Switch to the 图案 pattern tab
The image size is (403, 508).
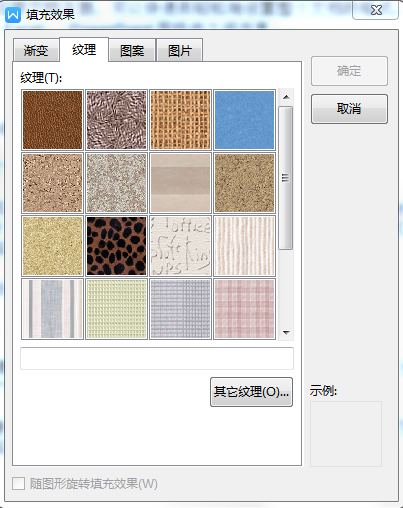tap(132, 51)
